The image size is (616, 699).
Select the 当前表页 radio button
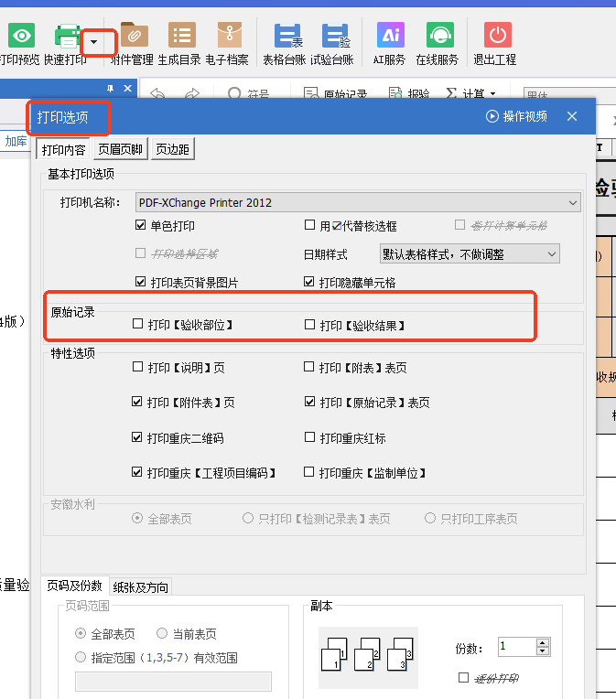(162, 633)
